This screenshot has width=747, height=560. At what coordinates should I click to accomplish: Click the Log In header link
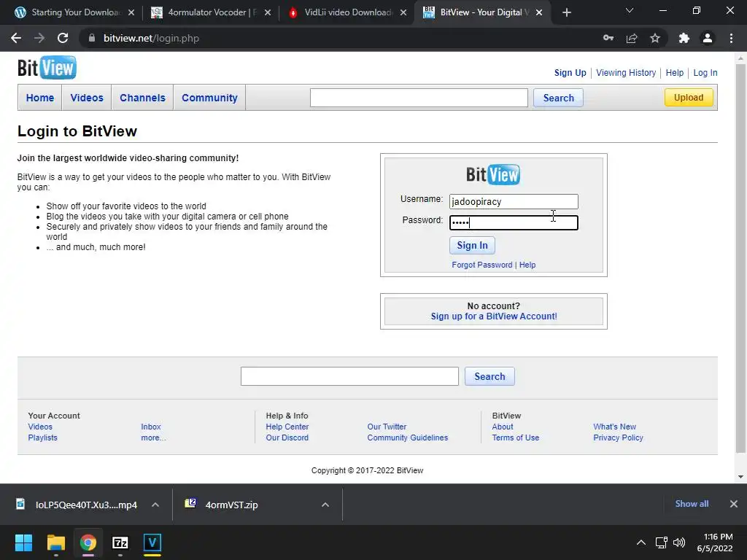click(705, 73)
